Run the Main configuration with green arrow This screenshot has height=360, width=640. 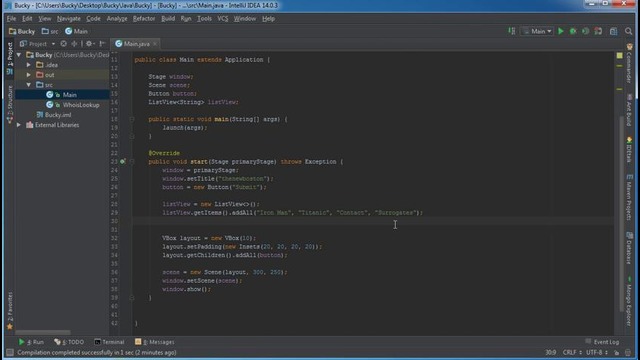(561, 31)
